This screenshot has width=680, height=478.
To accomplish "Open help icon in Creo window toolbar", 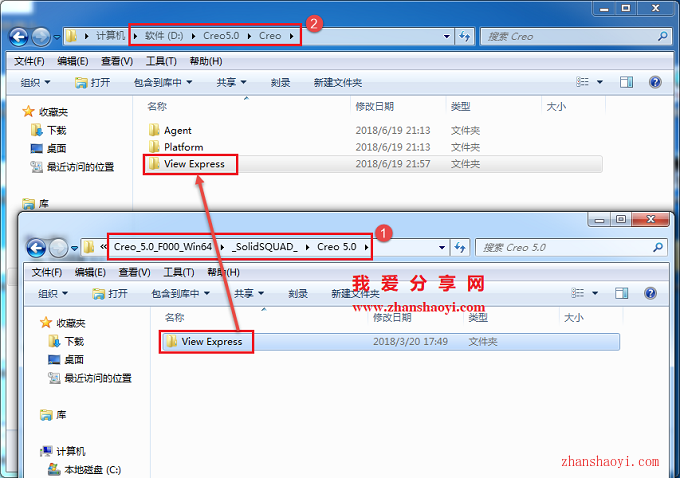I will tap(655, 82).
